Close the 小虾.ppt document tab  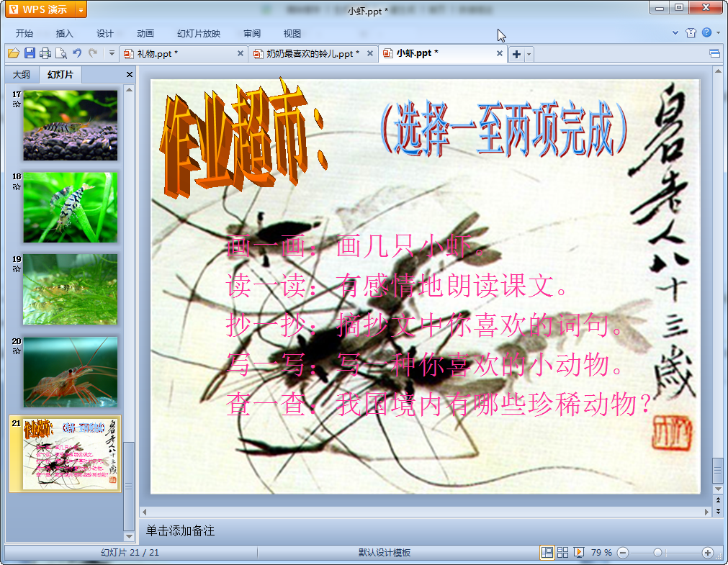[x=500, y=53]
